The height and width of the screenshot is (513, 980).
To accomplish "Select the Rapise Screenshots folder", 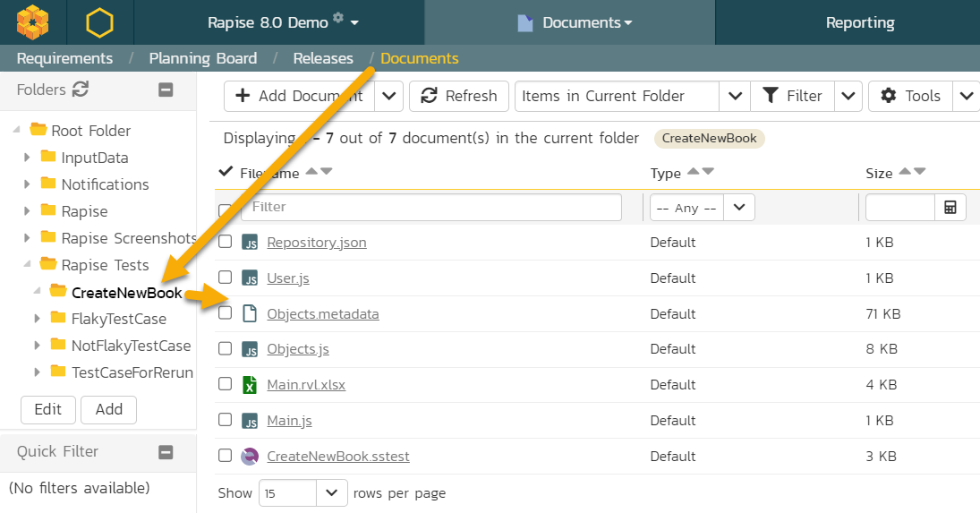I will (x=129, y=238).
